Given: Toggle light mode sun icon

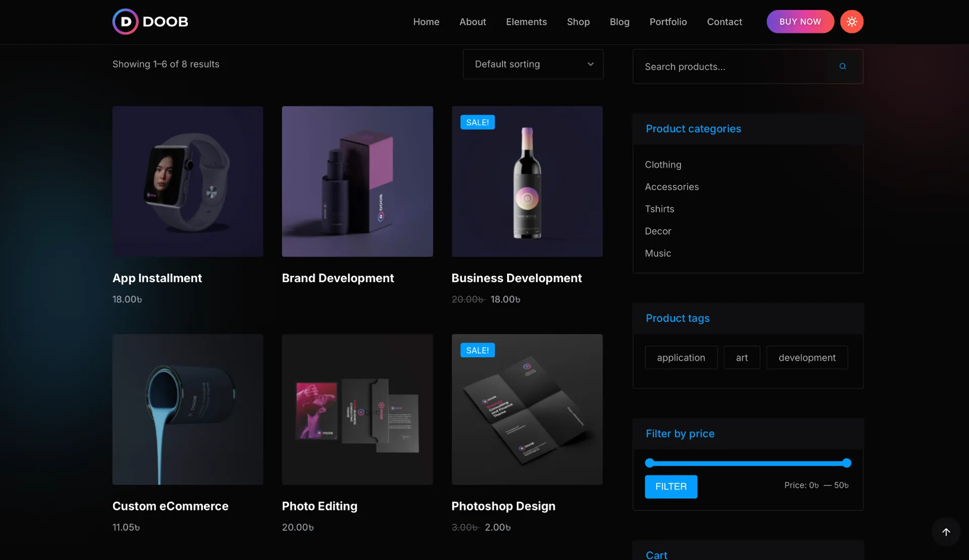Looking at the screenshot, I should coord(851,22).
